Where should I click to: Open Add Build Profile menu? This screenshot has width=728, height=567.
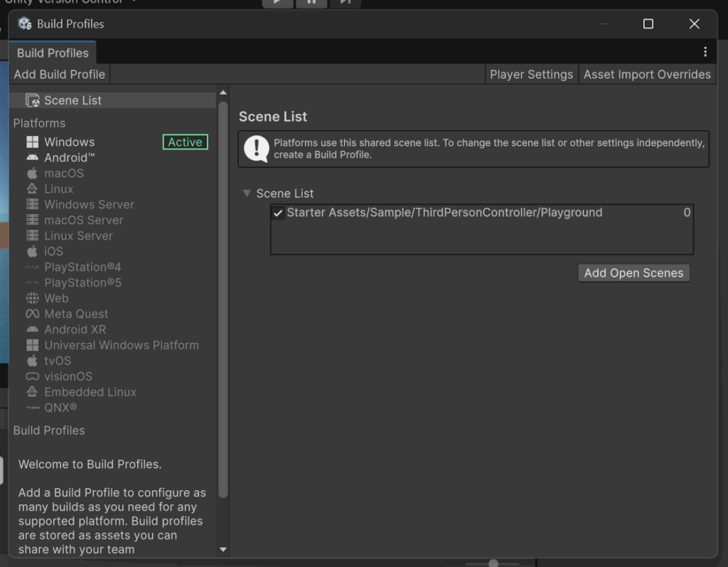(x=60, y=75)
